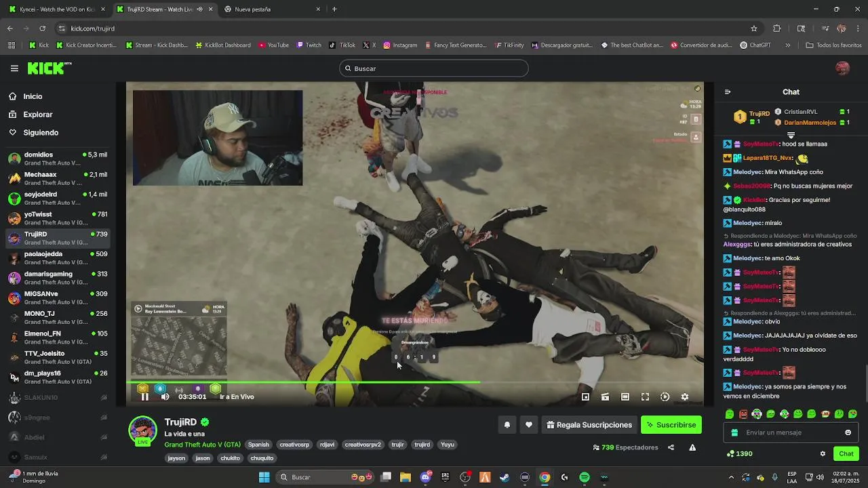Open the Kick hamburger sidebar menu

14,68
